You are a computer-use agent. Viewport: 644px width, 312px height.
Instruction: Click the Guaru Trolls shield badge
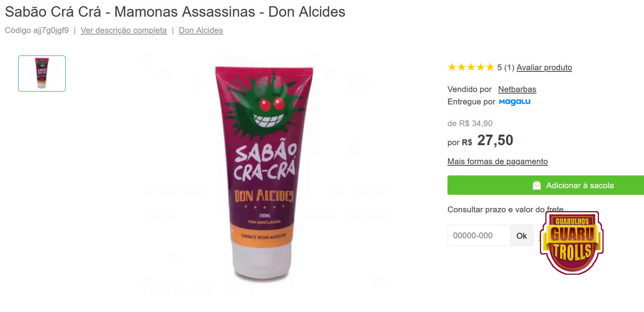click(x=571, y=243)
